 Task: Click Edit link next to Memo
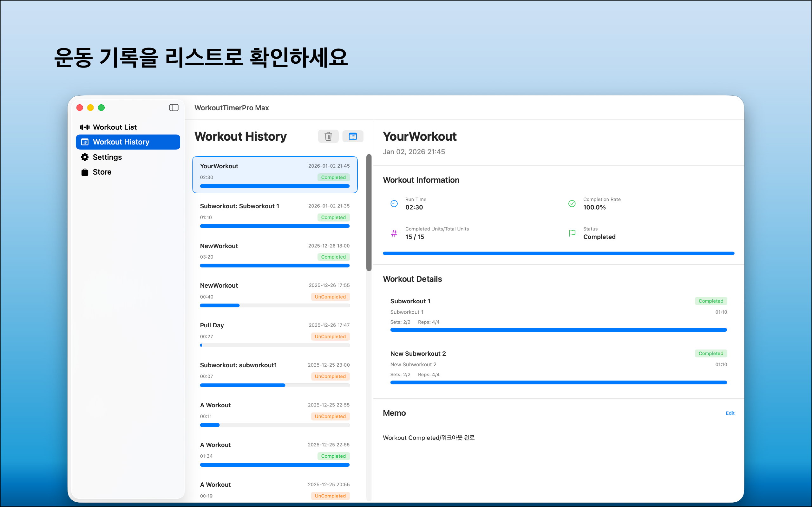coord(730,413)
